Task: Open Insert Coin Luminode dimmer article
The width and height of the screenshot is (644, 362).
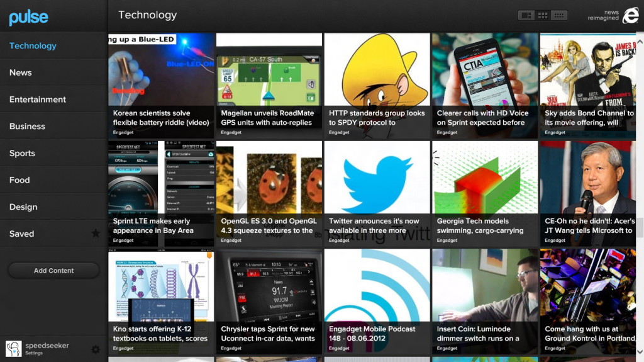Action: click(x=485, y=302)
